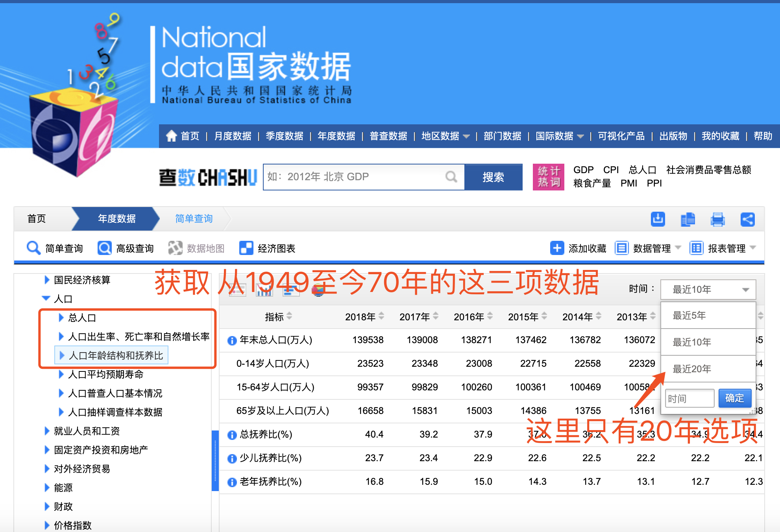Open 季度数据 in the navigation bar

(284, 136)
